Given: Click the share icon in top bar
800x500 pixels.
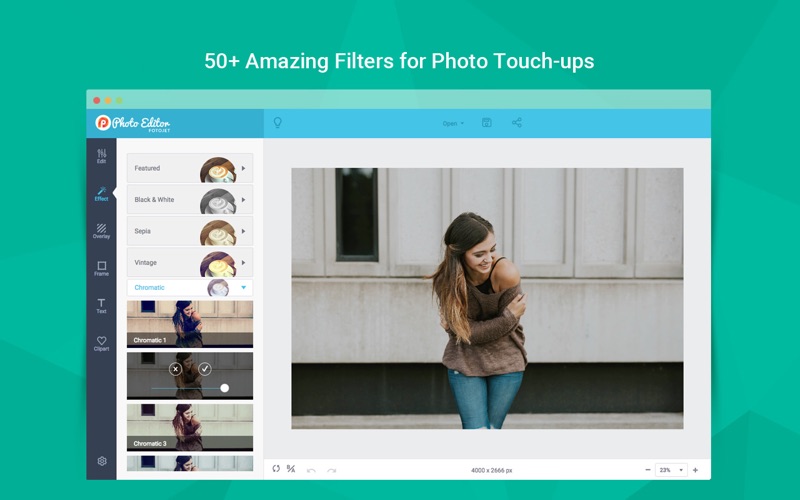Looking at the screenshot, I should (x=517, y=122).
